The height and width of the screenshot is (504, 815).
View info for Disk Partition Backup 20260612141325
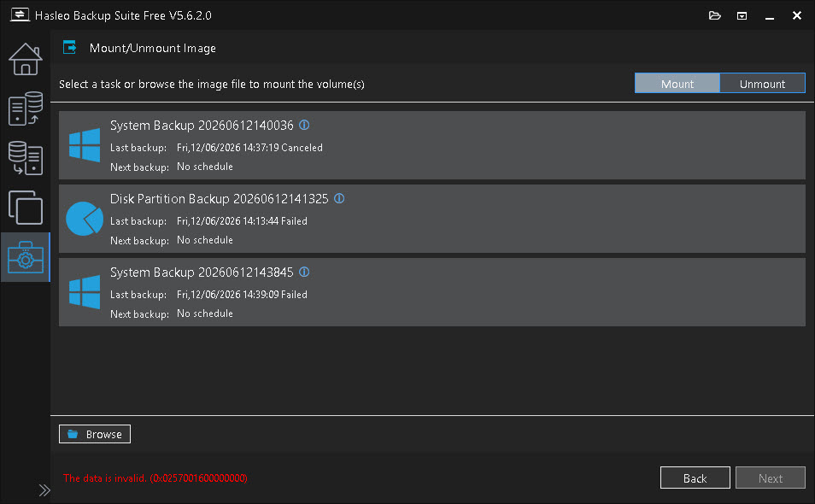(x=339, y=198)
